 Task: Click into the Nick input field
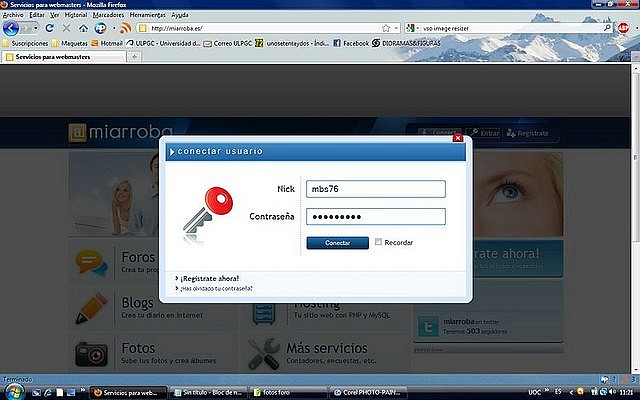click(376, 189)
